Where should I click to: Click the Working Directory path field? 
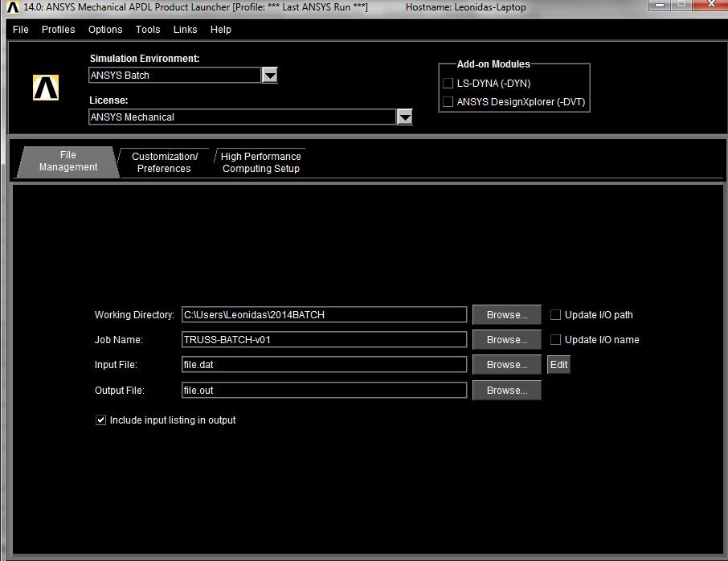pos(324,314)
